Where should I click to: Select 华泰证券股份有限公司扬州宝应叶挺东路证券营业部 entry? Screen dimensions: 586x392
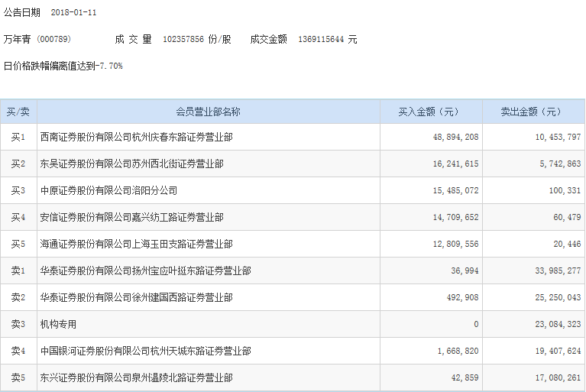(145, 271)
